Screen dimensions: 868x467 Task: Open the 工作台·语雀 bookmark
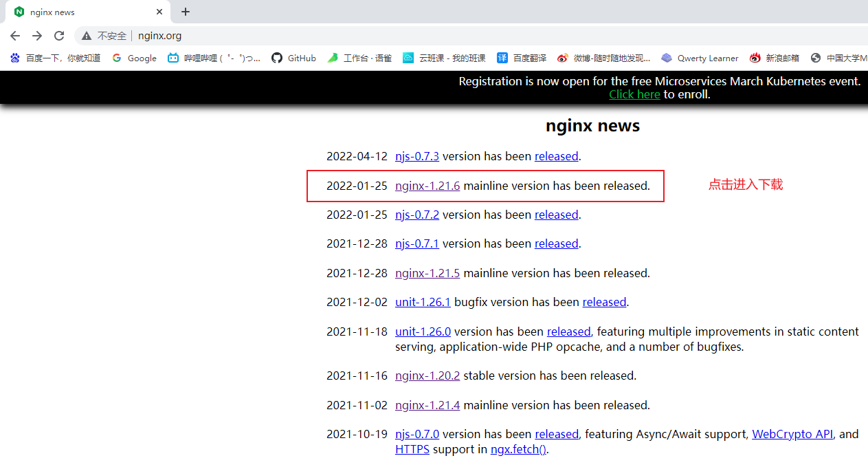(359, 58)
